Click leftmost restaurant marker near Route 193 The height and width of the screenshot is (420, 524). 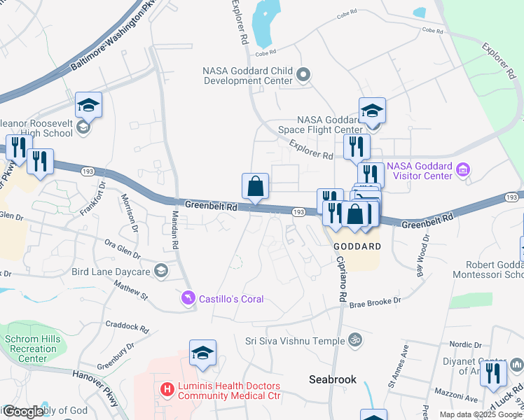(x=19, y=148)
